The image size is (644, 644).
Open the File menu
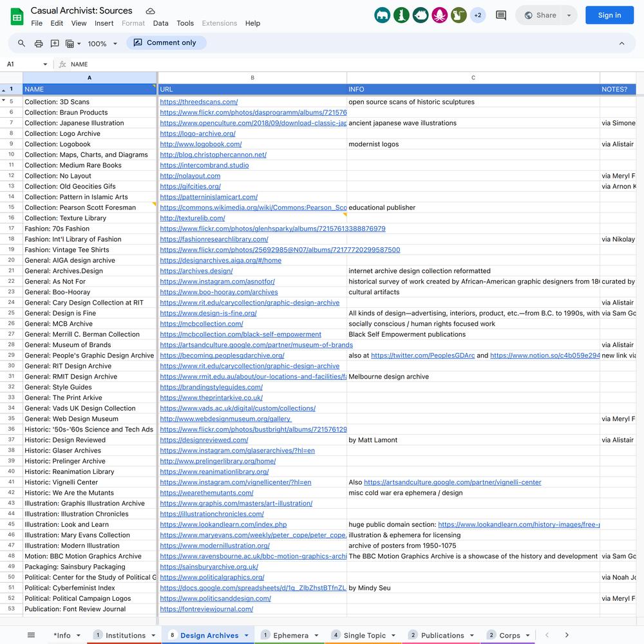click(37, 23)
